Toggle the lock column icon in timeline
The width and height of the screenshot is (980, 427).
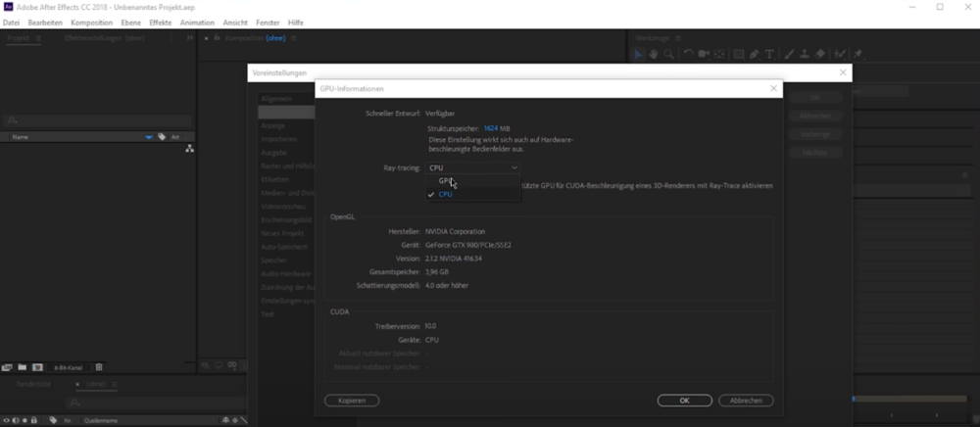tap(34, 420)
